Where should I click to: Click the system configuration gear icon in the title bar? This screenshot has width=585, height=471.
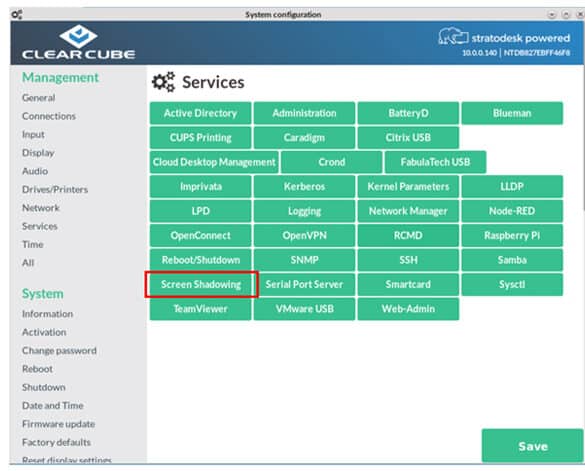17,15
